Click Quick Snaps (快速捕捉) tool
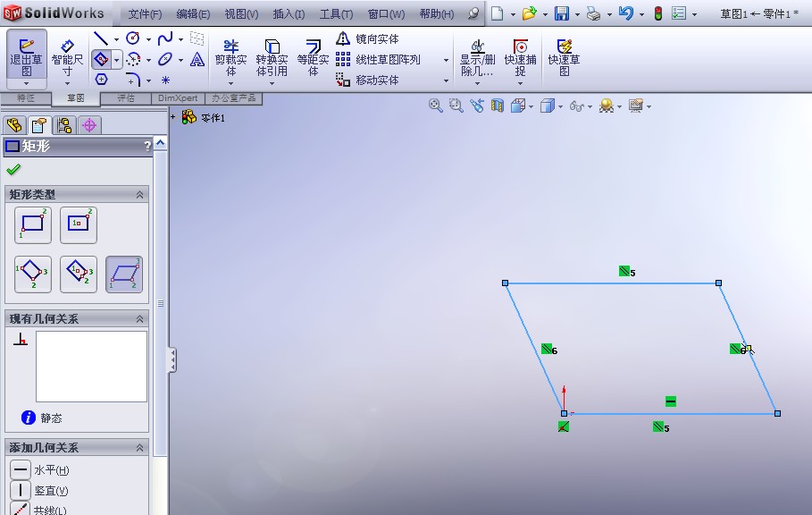The image size is (812, 515). pyautogui.click(x=521, y=58)
